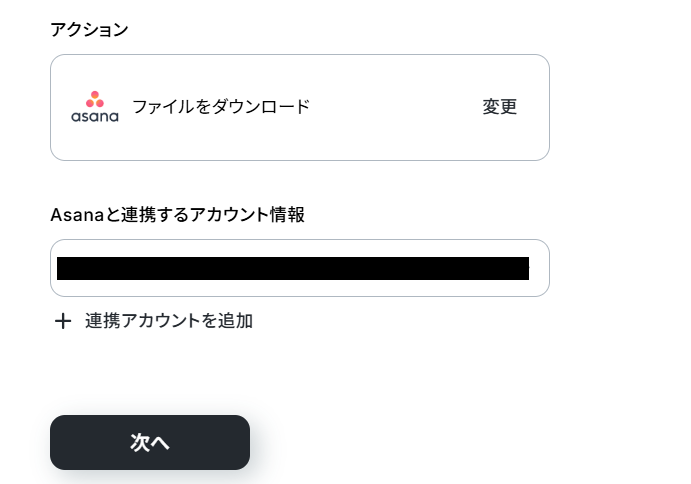
Task: Proceed with the 次へ button
Action: 150,442
